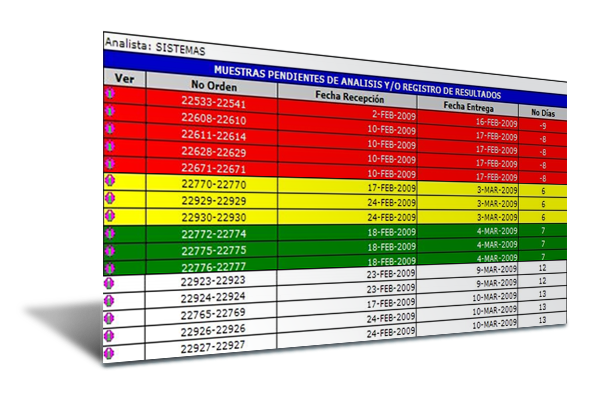Viewport: 600px width, 400px height.
Task: Open the Ver icon for order 22930-22930
Action: click(x=110, y=216)
